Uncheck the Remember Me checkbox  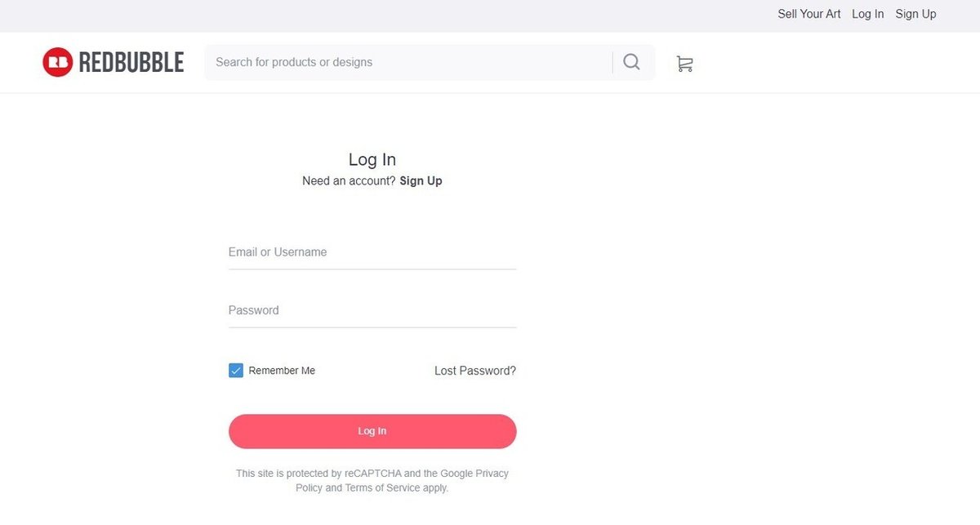click(x=236, y=371)
